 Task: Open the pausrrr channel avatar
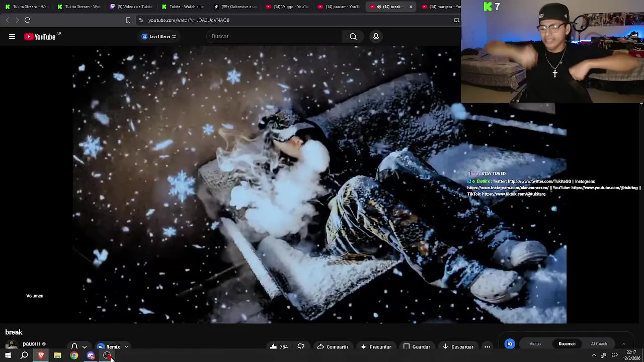[12, 345]
